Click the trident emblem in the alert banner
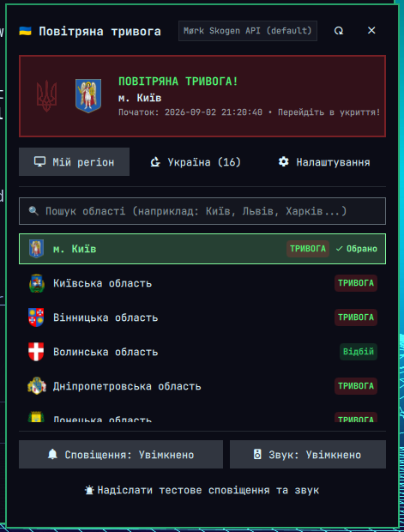Image resolution: width=404 pixels, height=532 pixels. click(46, 96)
